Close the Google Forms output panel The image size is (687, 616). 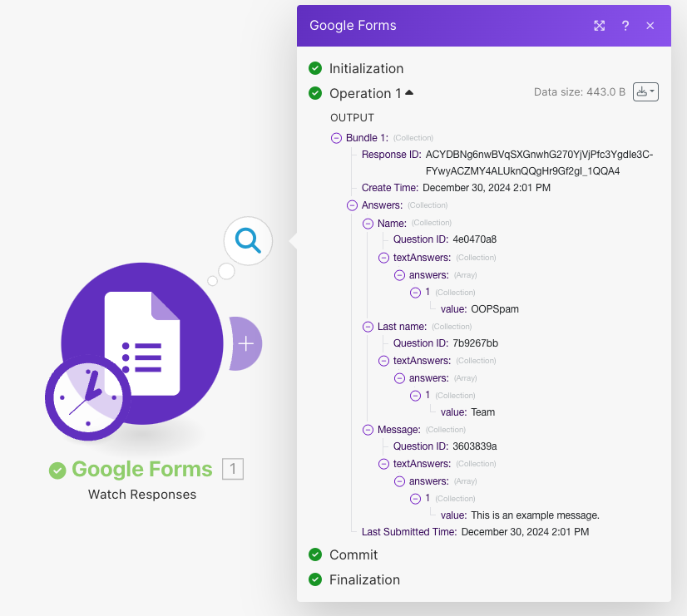(x=650, y=26)
